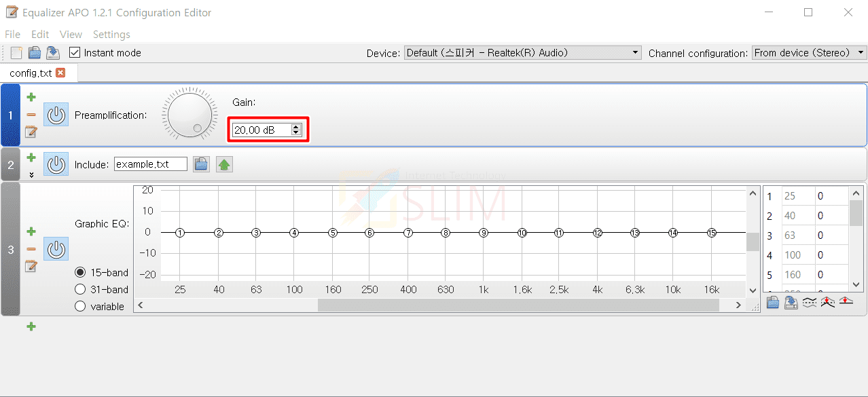Viewport: 868px width, 397px height.
Task: Increase the Gain with the up spinner
Action: click(x=296, y=127)
